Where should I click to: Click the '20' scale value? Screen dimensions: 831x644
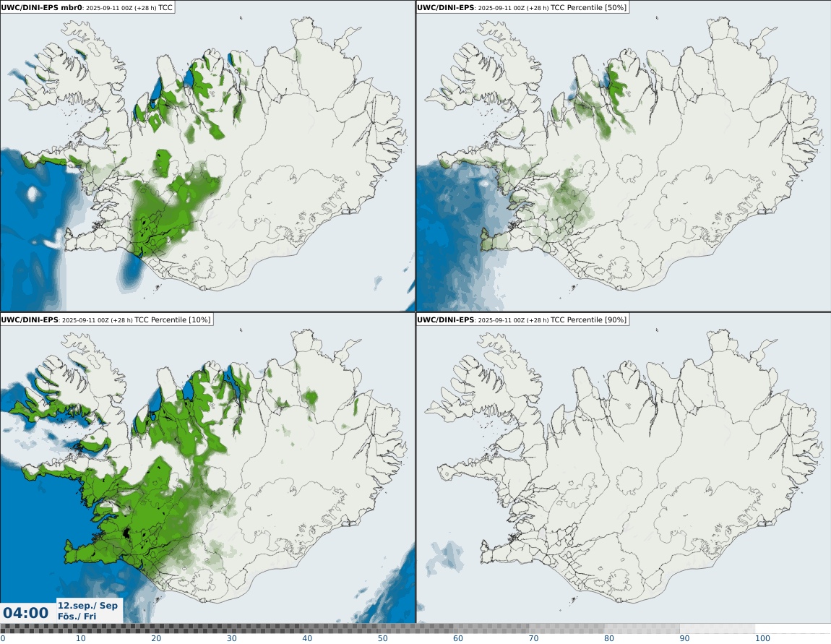click(156, 638)
